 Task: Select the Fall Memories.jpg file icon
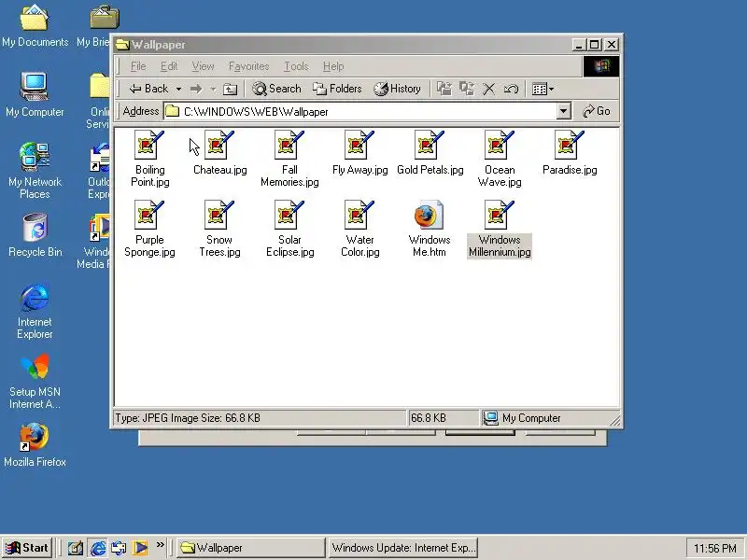pos(289,145)
